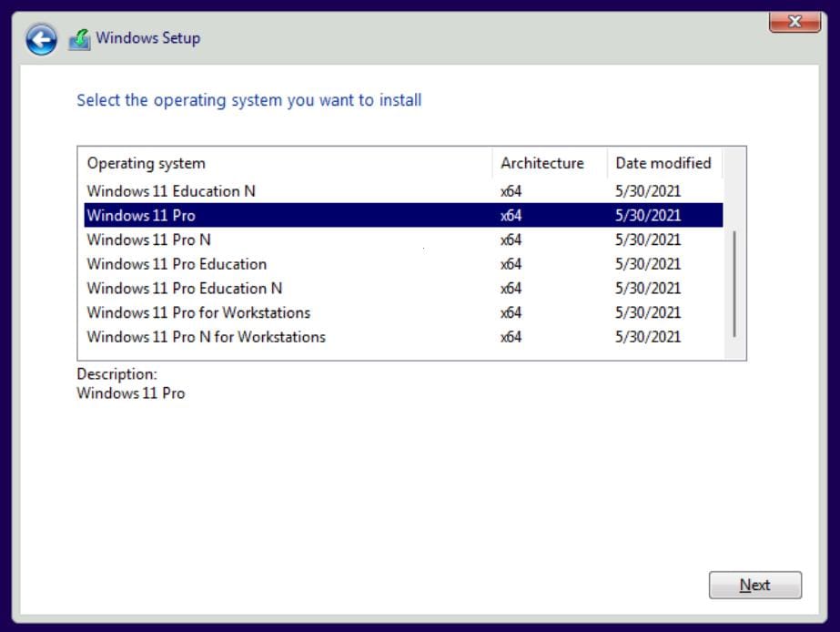Proceed with the Next button
This screenshot has height=632, width=840.
click(x=754, y=585)
